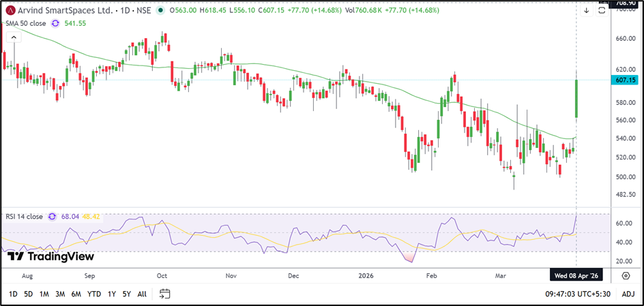
Task: Switch to YTD range
Action: coord(94,294)
